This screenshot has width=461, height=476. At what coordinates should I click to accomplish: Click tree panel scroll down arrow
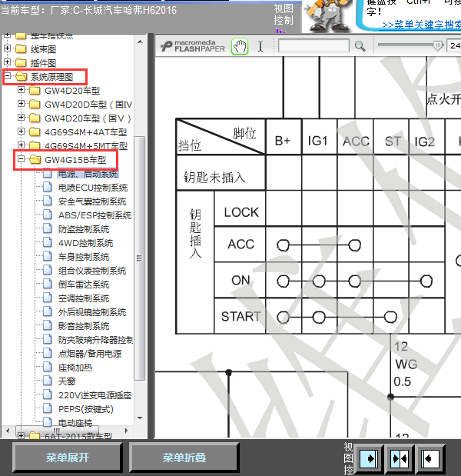[140, 418]
